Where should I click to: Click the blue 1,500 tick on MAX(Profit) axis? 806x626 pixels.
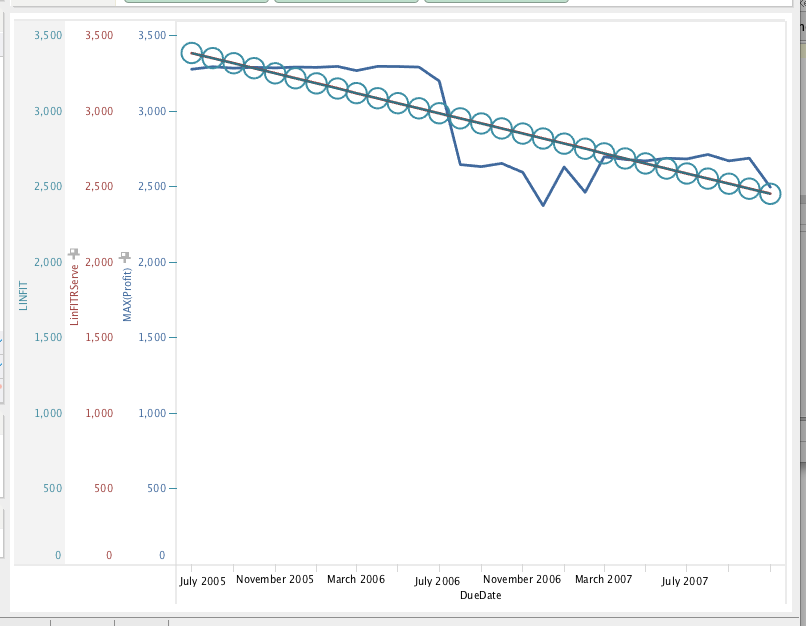pyautogui.click(x=152, y=337)
